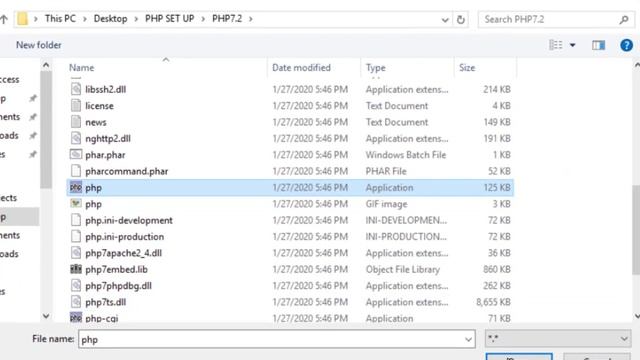Expand the File name combo dropdown
Viewport: 640px width, 360px height.
[468, 339]
